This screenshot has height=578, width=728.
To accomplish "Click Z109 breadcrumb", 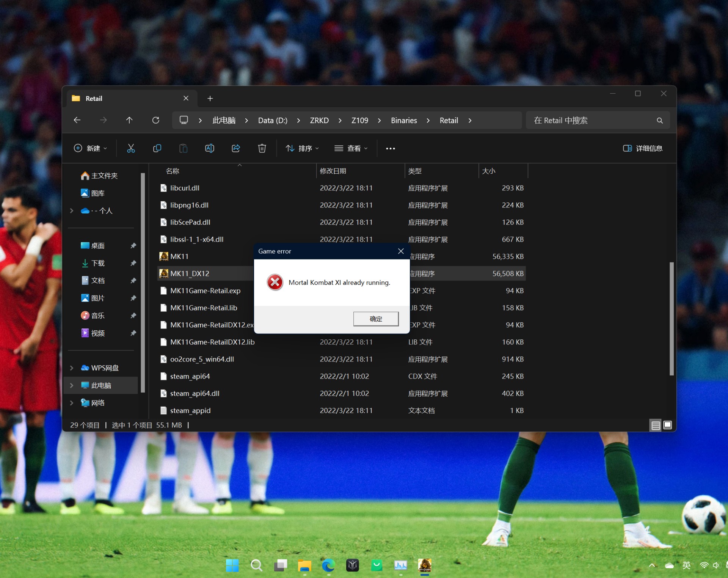I will (360, 121).
